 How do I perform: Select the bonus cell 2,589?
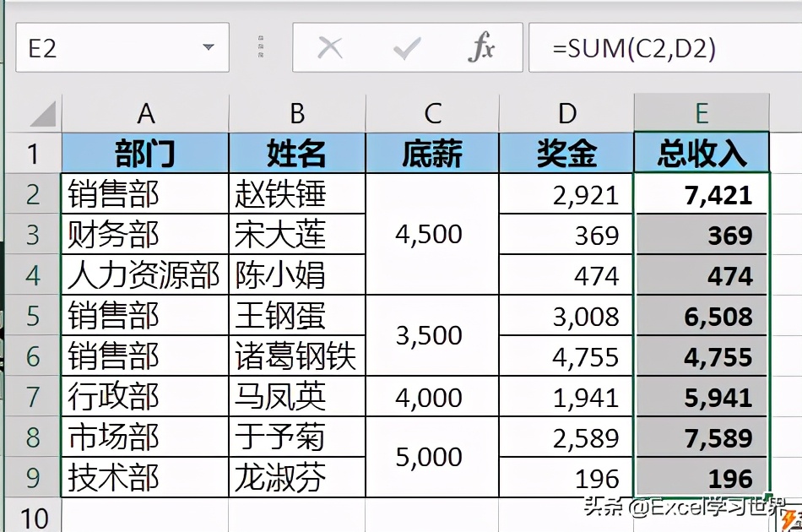[566, 437]
